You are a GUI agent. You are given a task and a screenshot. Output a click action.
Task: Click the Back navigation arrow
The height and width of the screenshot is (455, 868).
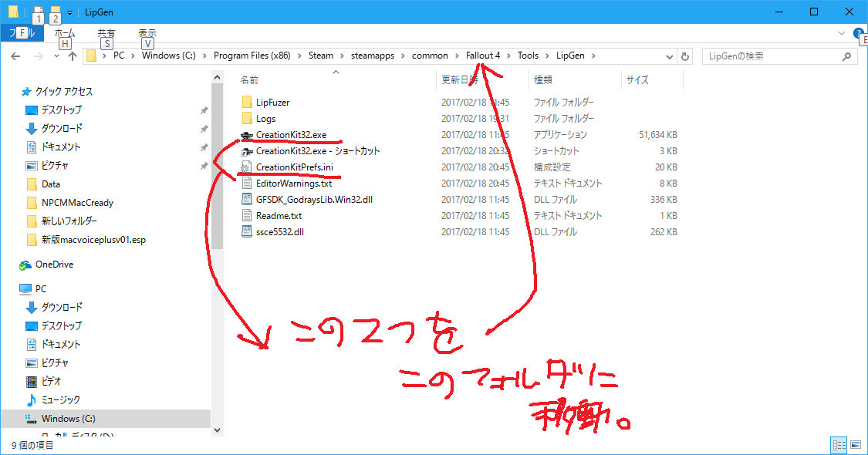coord(15,56)
